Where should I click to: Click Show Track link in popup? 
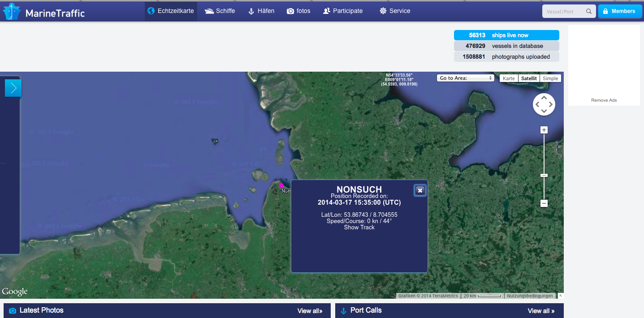click(359, 228)
